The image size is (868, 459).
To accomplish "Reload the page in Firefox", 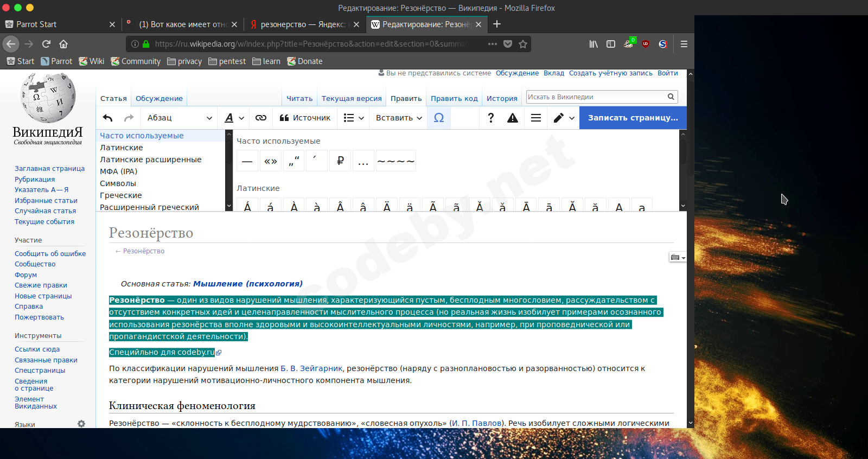I will (x=46, y=44).
